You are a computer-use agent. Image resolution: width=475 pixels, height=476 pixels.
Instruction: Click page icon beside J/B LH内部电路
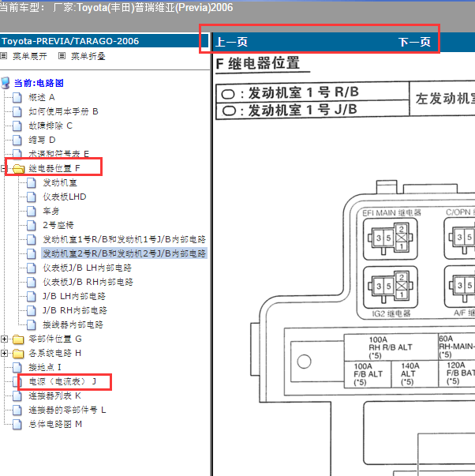coord(32,297)
